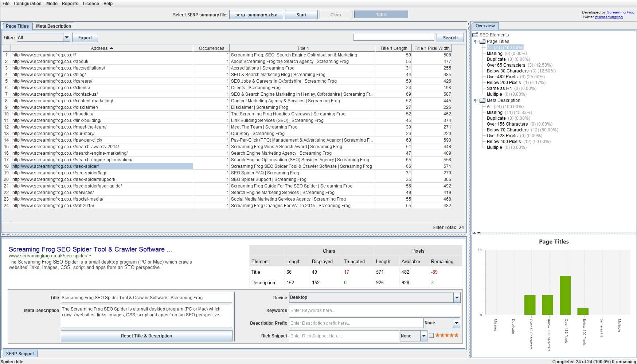The width and height of the screenshot is (637, 364).
Task: Click the green arrow beside the SERP snippet URL
Action: click(90, 256)
